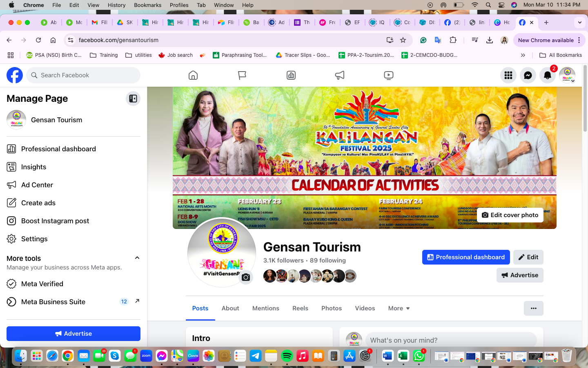
Task: Bookmark this page with star icon
Action: click(x=403, y=40)
